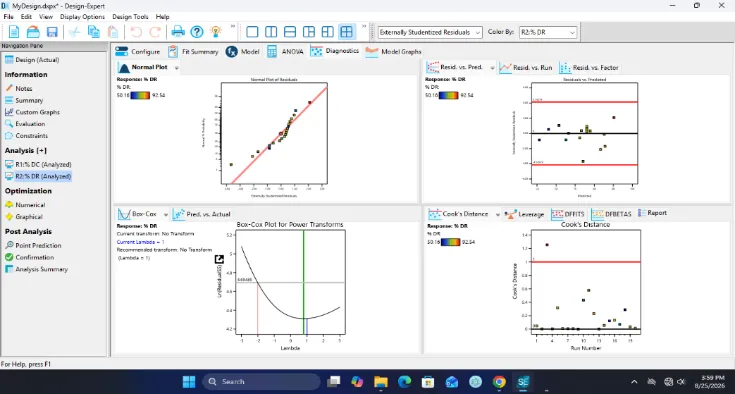This screenshot has height=394, width=735.
Task: Click the taskbar Search box
Action: click(261, 382)
